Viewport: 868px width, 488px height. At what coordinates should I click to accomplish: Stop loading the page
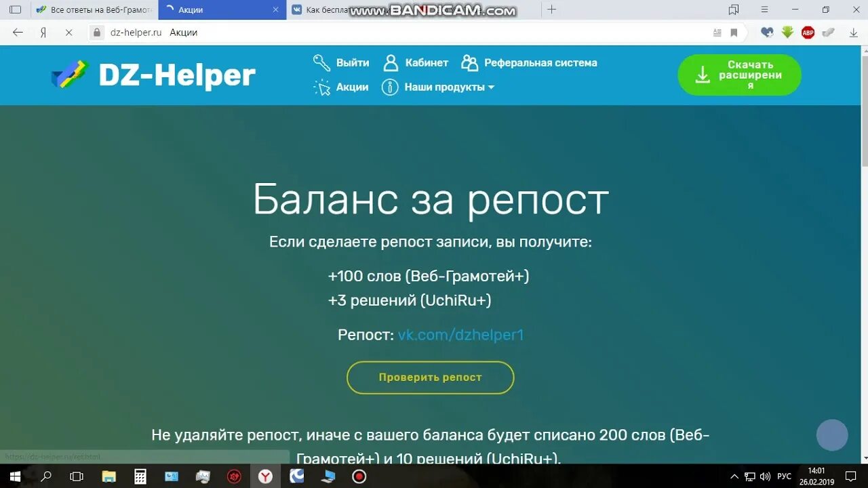[68, 33]
